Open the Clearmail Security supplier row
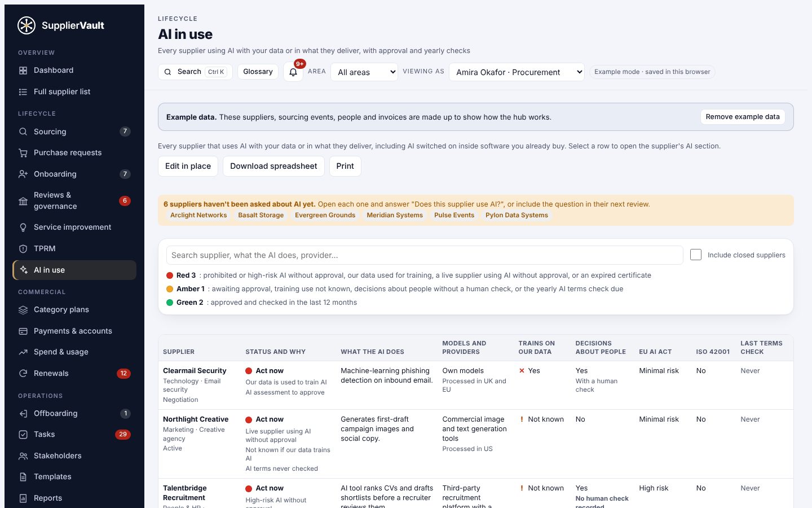Image resolution: width=812 pixels, height=508 pixels. pos(476,385)
